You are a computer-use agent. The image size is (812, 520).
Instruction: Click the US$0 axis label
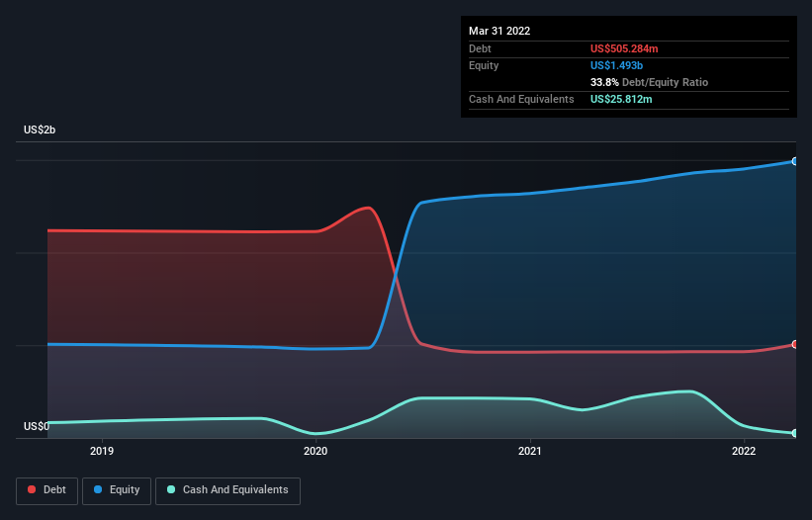[x=37, y=426]
